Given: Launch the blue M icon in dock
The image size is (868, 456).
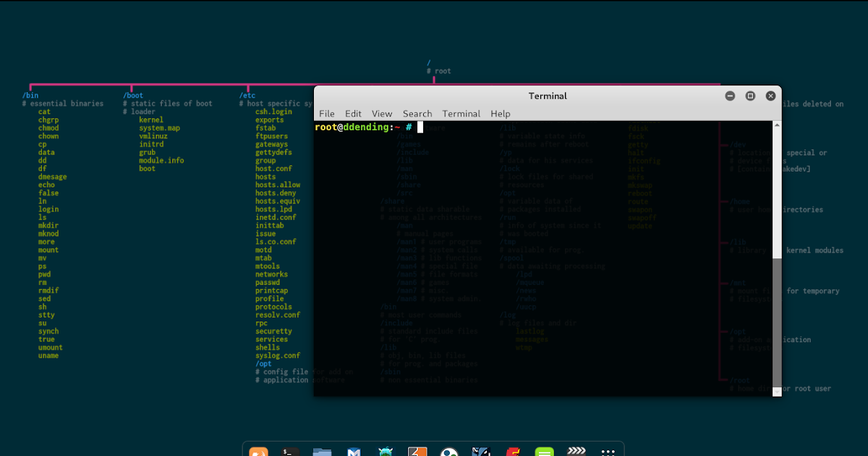Looking at the screenshot, I should click(354, 452).
